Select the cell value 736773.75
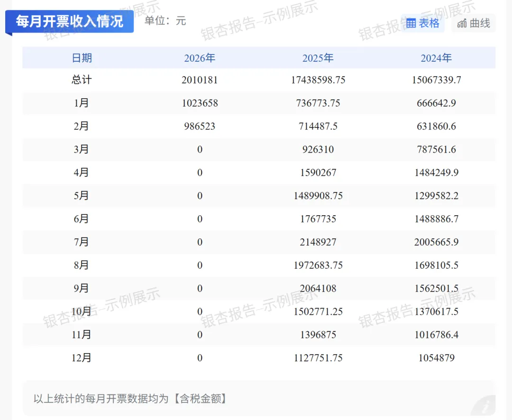The image size is (512, 420). 318,103
